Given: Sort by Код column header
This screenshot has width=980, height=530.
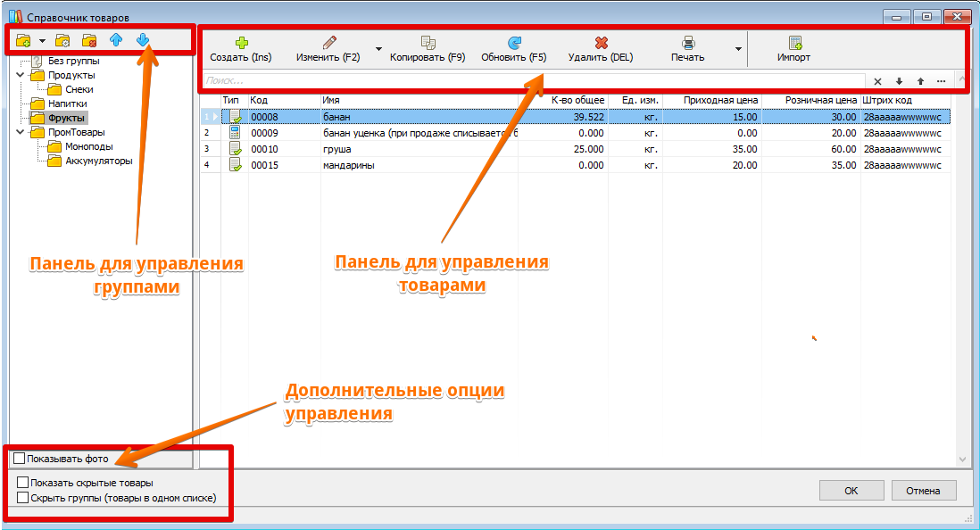Looking at the screenshot, I should pos(285,100).
